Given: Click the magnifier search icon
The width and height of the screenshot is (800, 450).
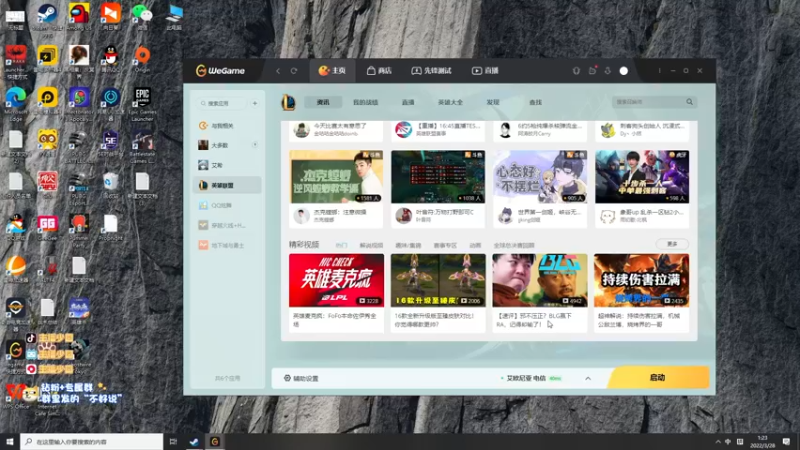Looking at the screenshot, I should [x=689, y=102].
